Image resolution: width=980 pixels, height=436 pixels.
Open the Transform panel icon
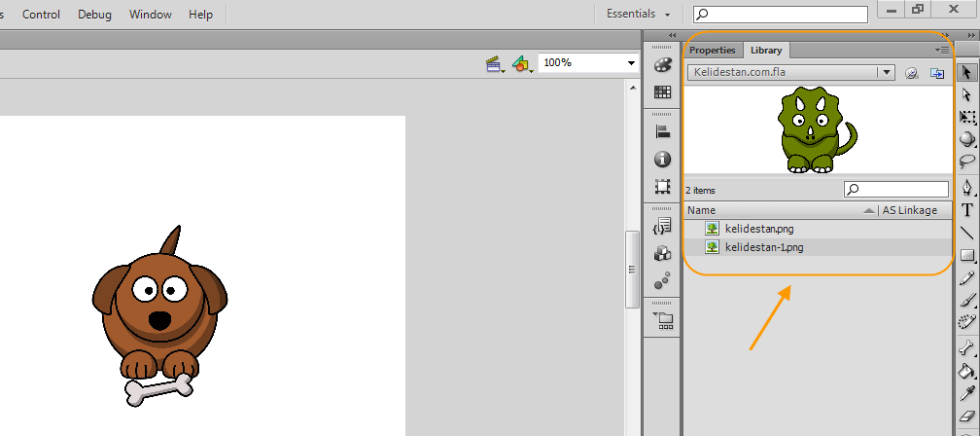pos(662,186)
